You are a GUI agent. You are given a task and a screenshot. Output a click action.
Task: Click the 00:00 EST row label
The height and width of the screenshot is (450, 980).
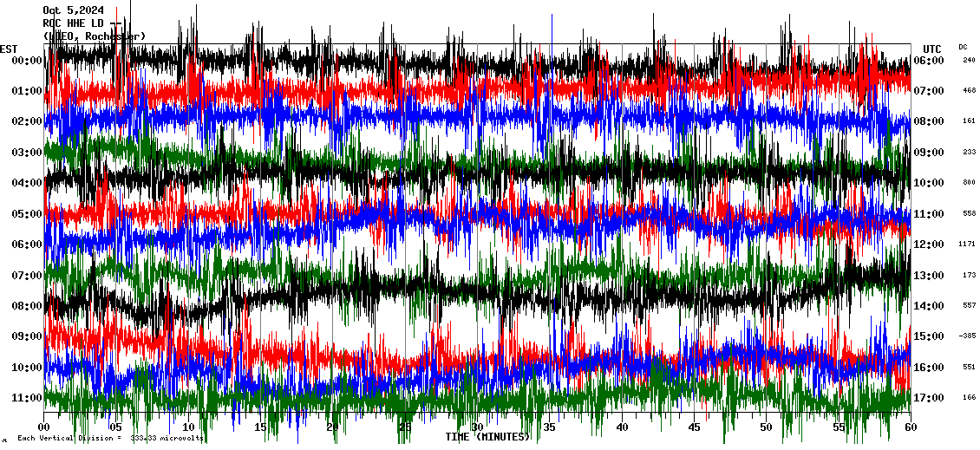click(28, 61)
